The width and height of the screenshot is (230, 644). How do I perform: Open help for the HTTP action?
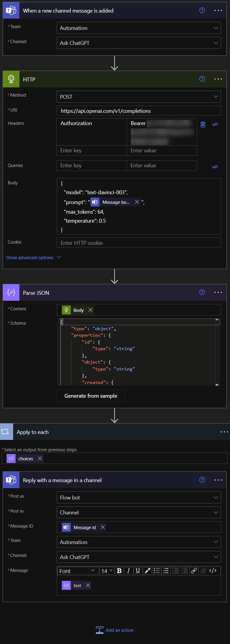[202, 79]
